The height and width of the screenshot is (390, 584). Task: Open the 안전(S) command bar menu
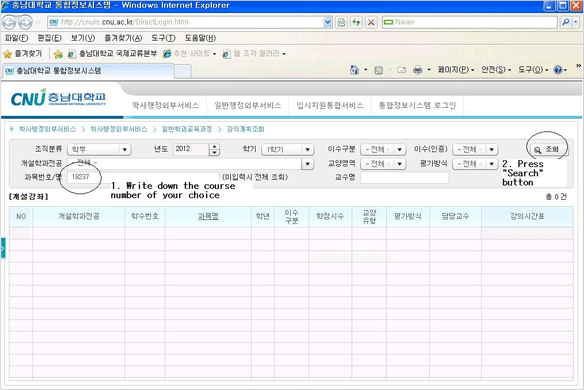496,70
